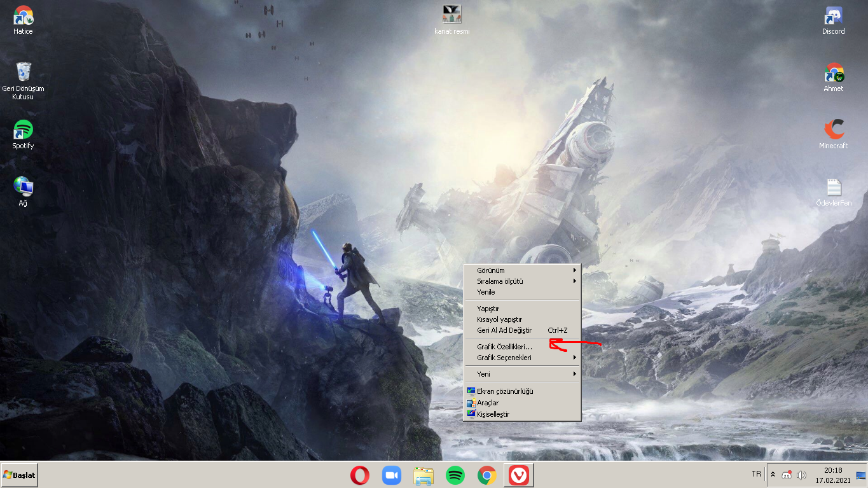
Task: Choose Yenile in the context menu
Action: (x=523, y=292)
